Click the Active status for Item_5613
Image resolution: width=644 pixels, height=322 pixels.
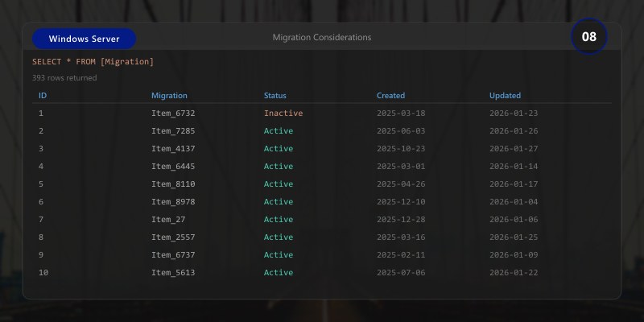click(279, 272)
